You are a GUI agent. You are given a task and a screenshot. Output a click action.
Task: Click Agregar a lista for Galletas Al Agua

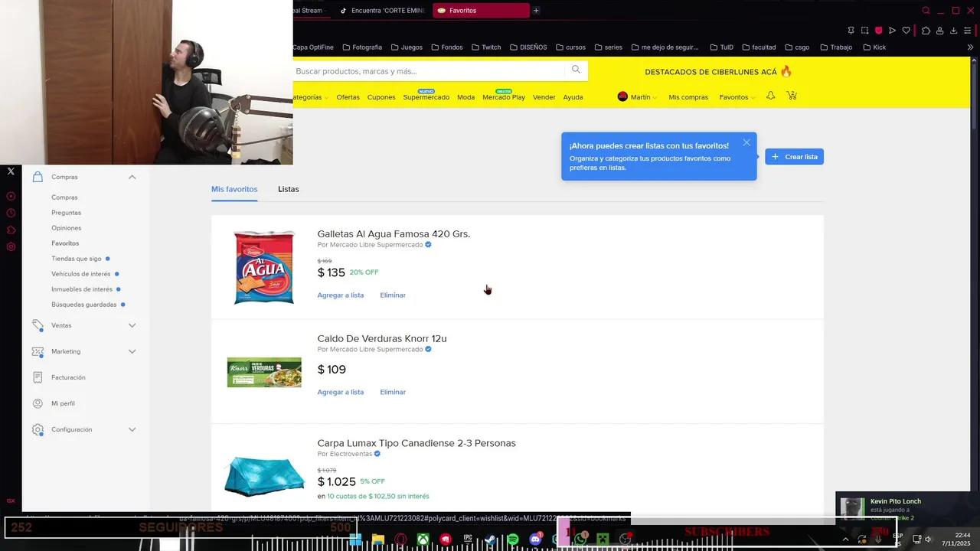click(x=341, y=295)
